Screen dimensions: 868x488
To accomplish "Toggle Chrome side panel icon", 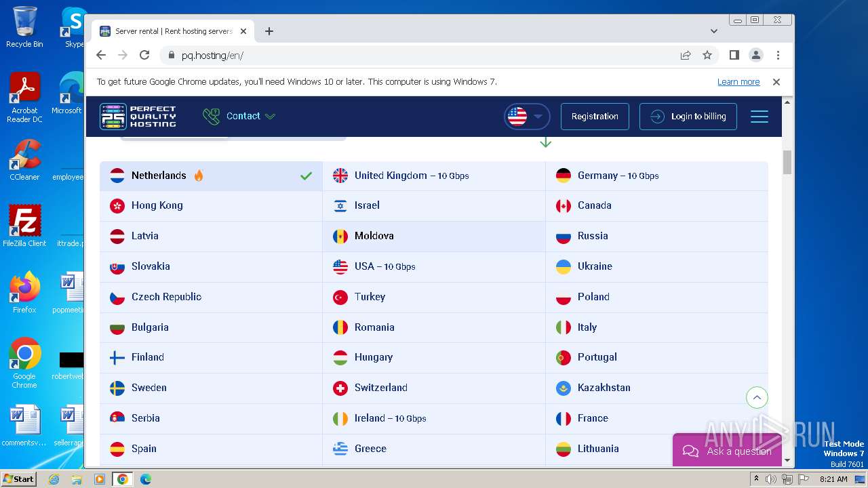I will pos(734,56).
